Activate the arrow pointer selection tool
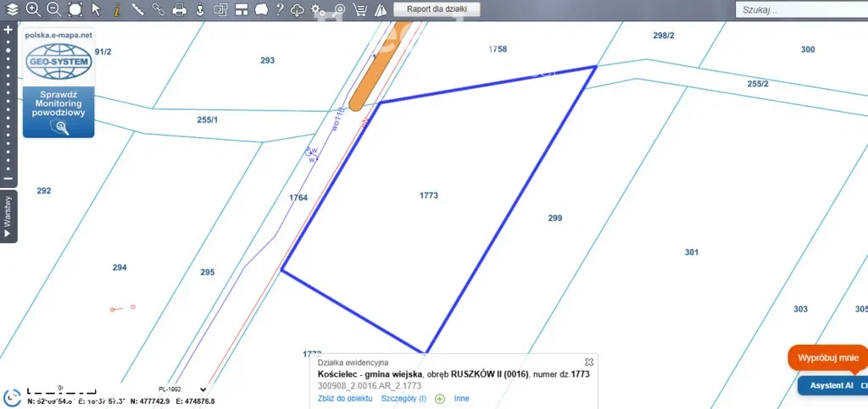This screenshot has width=868, height=409. (96, 9)
